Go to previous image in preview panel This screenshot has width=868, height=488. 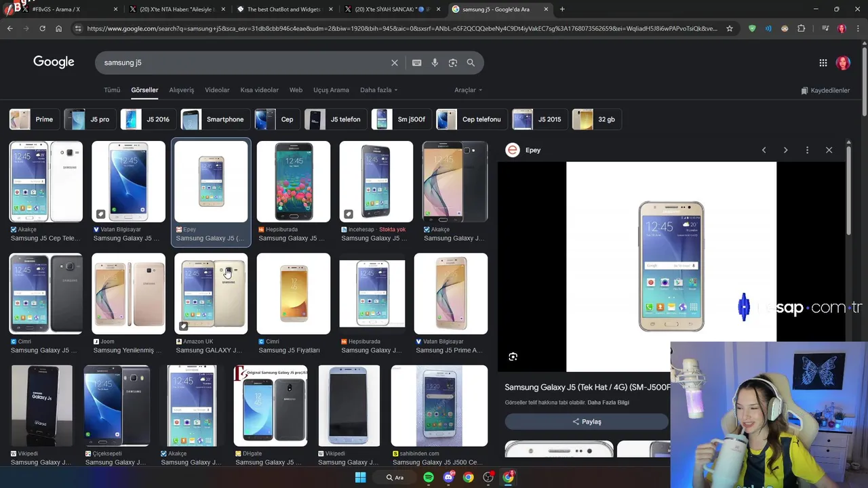coord(764,150)
